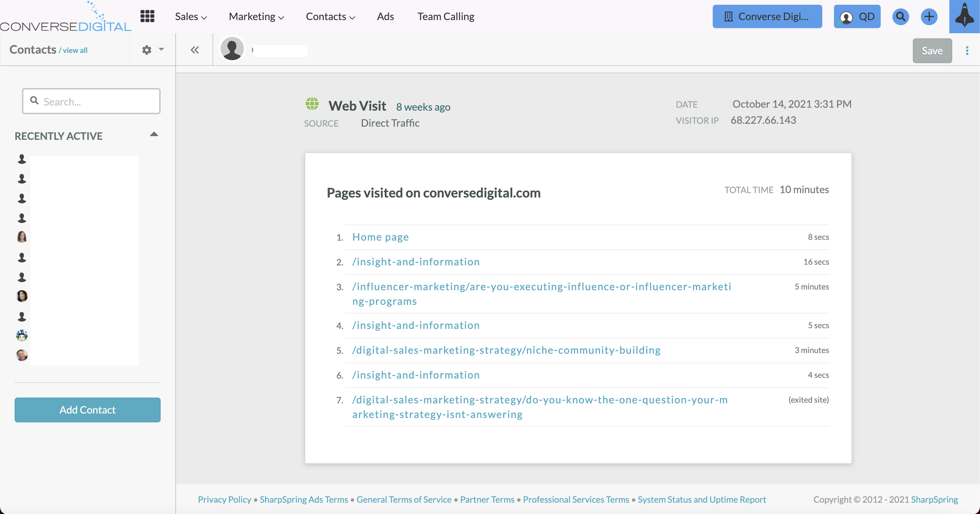Click the Save button

[x=932, y=51]
